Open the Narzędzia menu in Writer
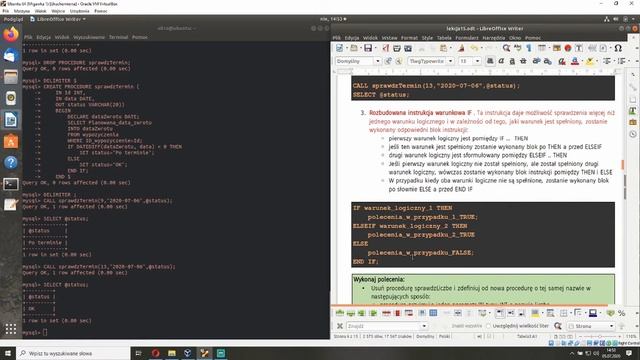640x360 pixels. (x=493, y=38)
